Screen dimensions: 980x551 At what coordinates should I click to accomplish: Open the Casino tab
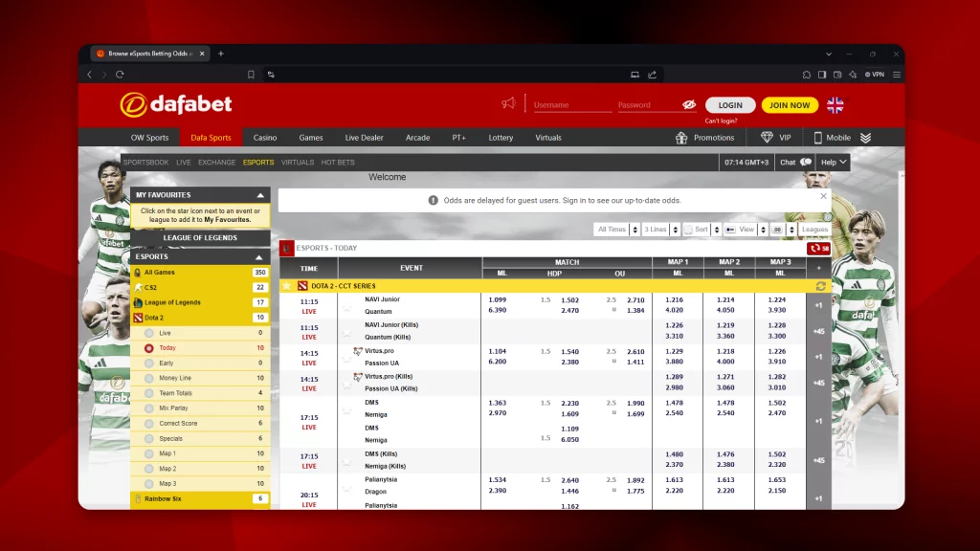click(x=265, y=138)
